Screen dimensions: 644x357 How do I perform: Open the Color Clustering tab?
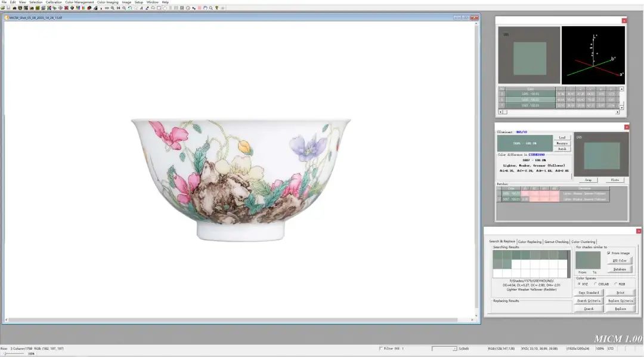pos(583,242)
